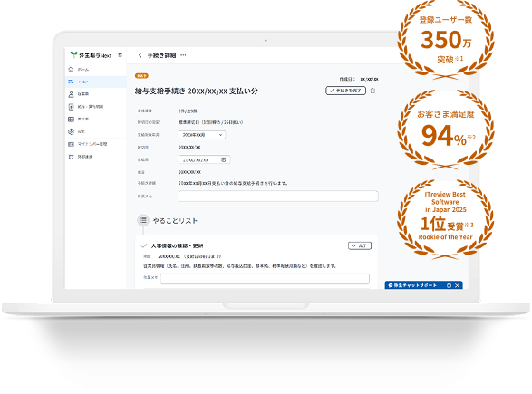
Task: Click the 作業メモ field under procedure details
Action: click(278, 196)
